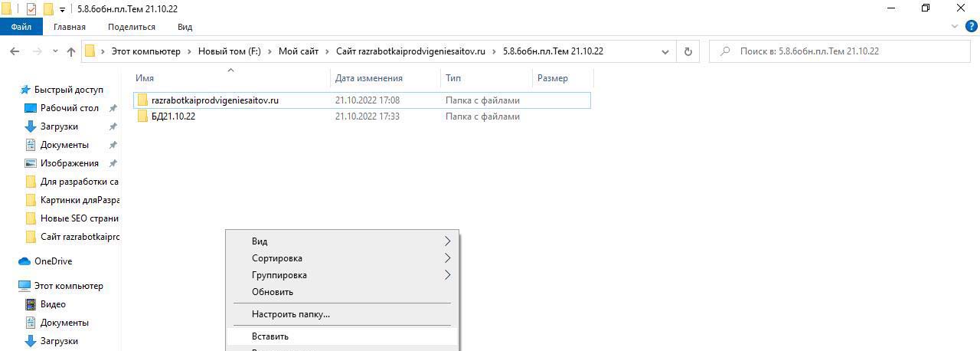Click Мой сайт in breadcrumb path
The width and height of the screenshot is (980, 351).
(x=298, y=51)
